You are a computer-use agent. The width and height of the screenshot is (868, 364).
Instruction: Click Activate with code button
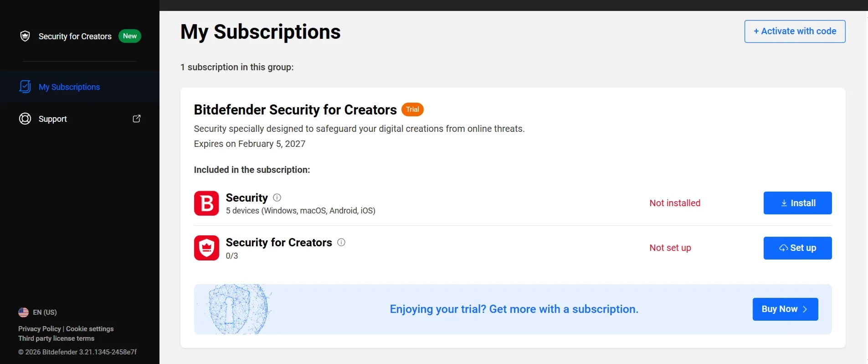point(795,31)
